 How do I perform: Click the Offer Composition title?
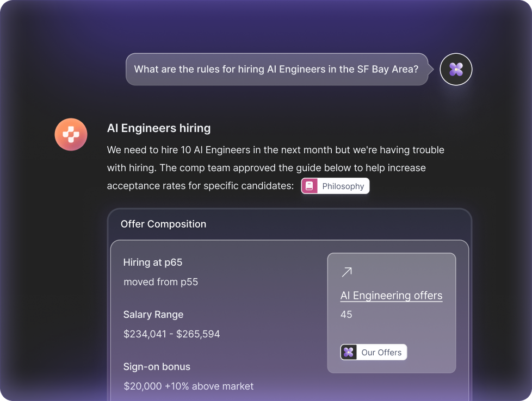(163, 224)
